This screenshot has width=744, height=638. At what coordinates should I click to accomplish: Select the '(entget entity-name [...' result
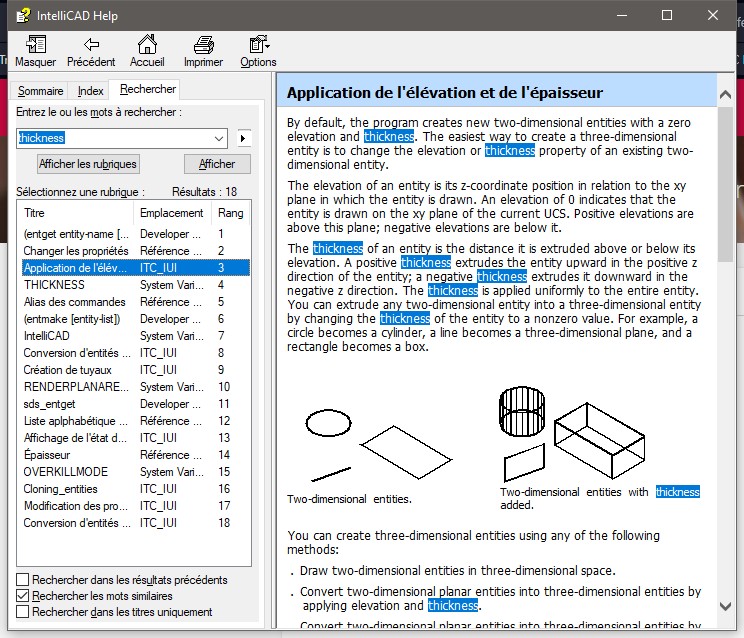click(136, 234)
